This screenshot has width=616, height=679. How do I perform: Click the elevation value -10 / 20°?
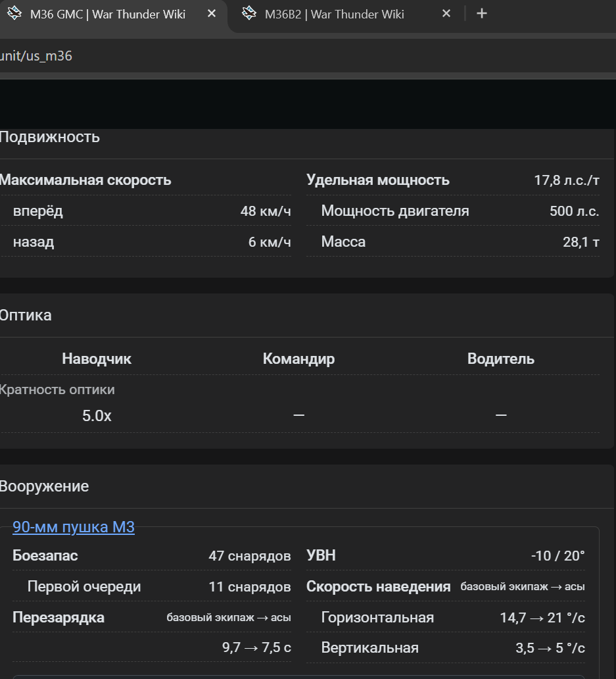[x=558, y=555]
